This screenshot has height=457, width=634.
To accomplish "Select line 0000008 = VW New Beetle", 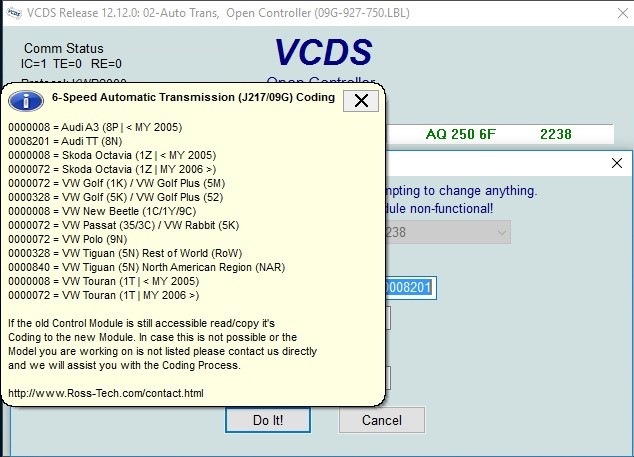I will (102, 211).
